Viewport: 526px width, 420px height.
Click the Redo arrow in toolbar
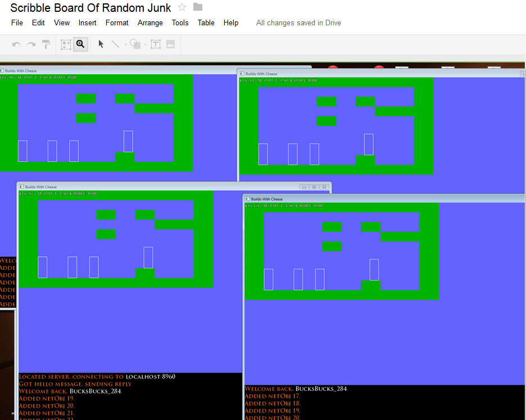(31, 44)
